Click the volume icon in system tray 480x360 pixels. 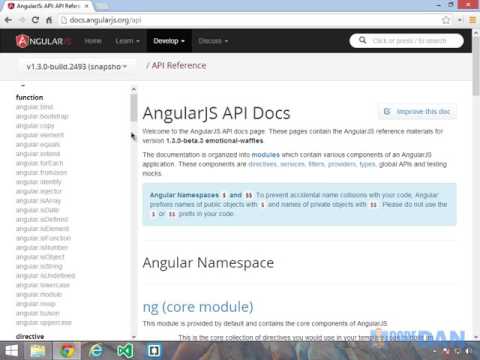click(x=468, y=351)
